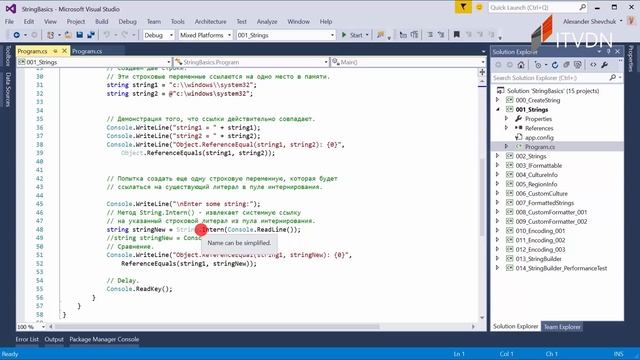The width and height of the screenshot is (640, 360).
Task: Click the Save toolbar icon
Action: tap(80, 35)
